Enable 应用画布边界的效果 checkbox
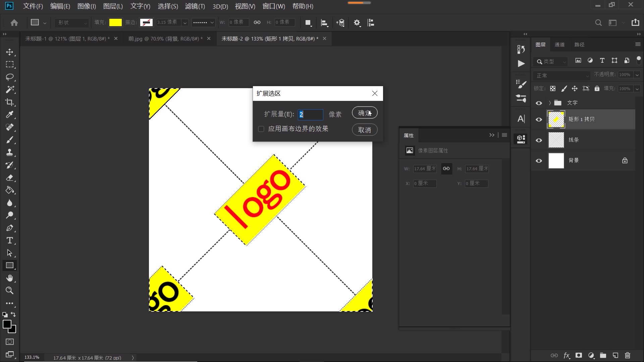This screenshot has height=362, width=644. pos(261,129)
